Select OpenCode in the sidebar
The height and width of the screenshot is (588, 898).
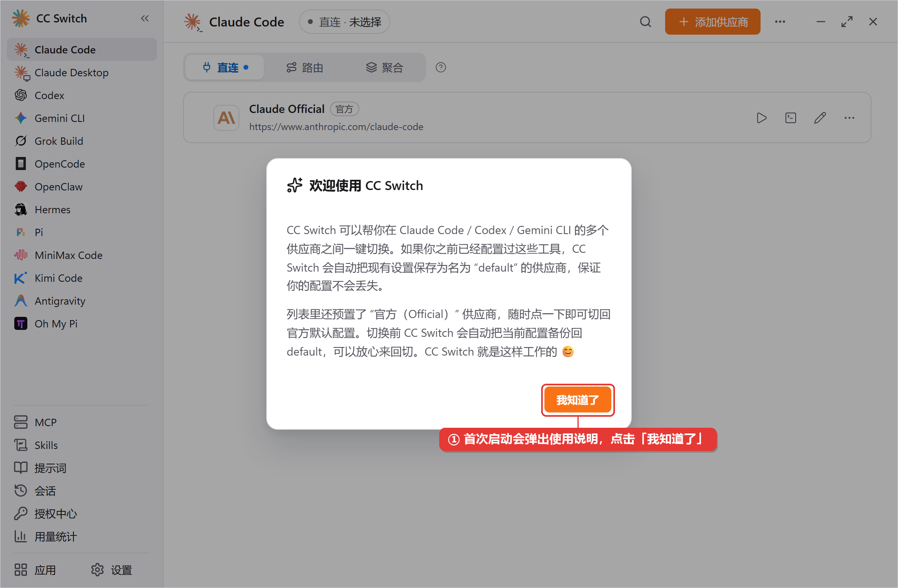pos(82,164)
